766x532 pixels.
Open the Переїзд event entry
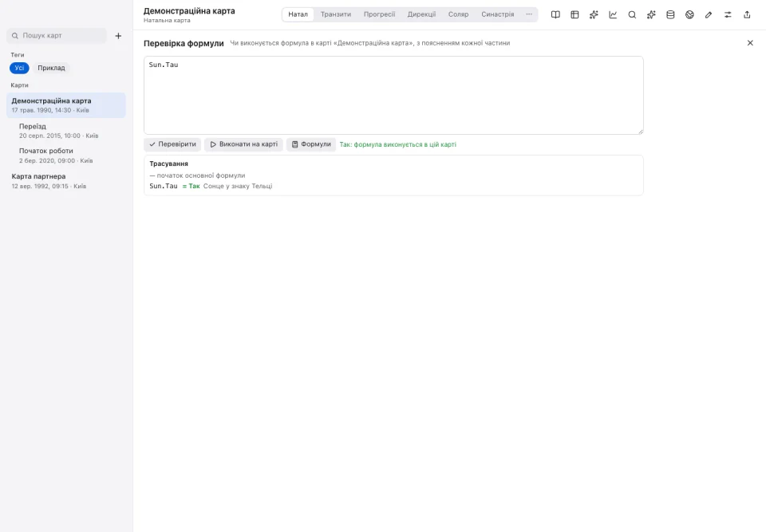[x=66, y=131]
